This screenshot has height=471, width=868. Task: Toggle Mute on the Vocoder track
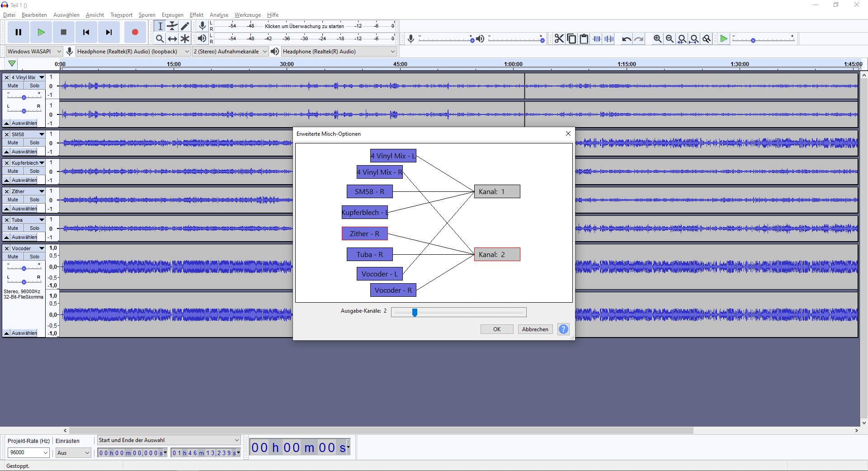[x=13, y=257]
